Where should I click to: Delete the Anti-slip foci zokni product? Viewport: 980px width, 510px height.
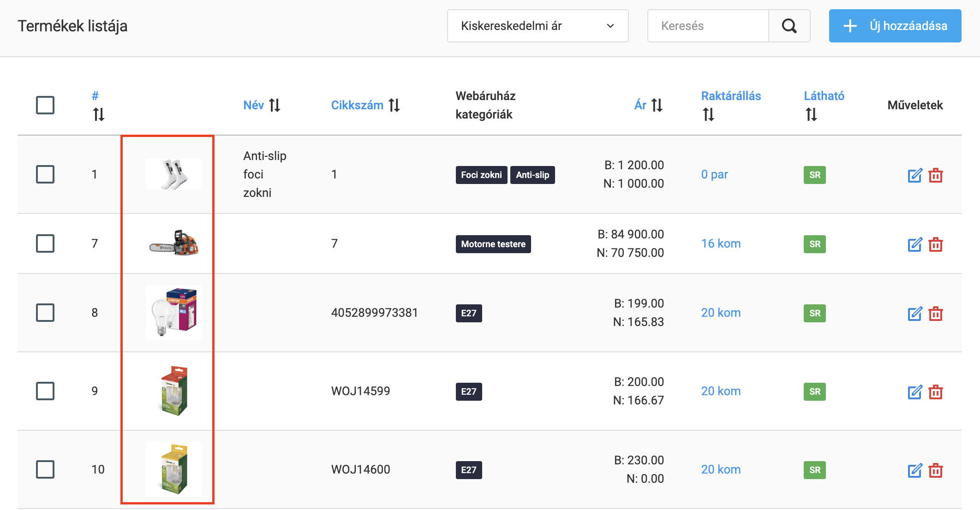click(x=936, y=175)
